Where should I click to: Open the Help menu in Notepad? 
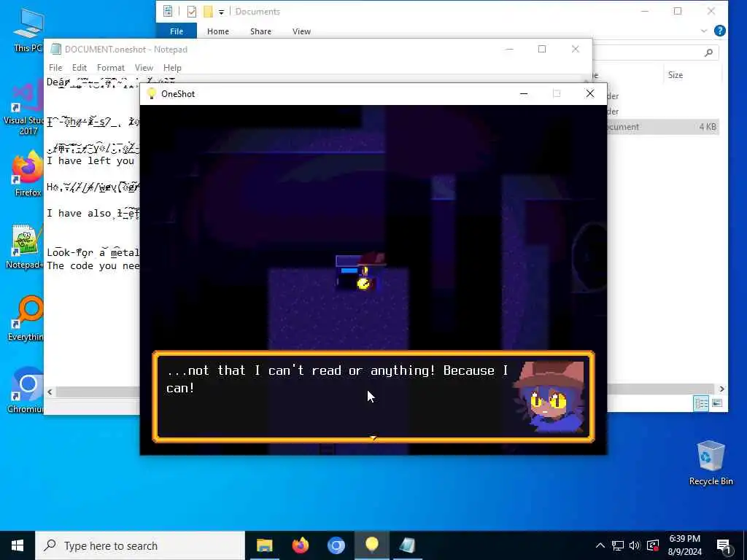[x=172, y=68]
